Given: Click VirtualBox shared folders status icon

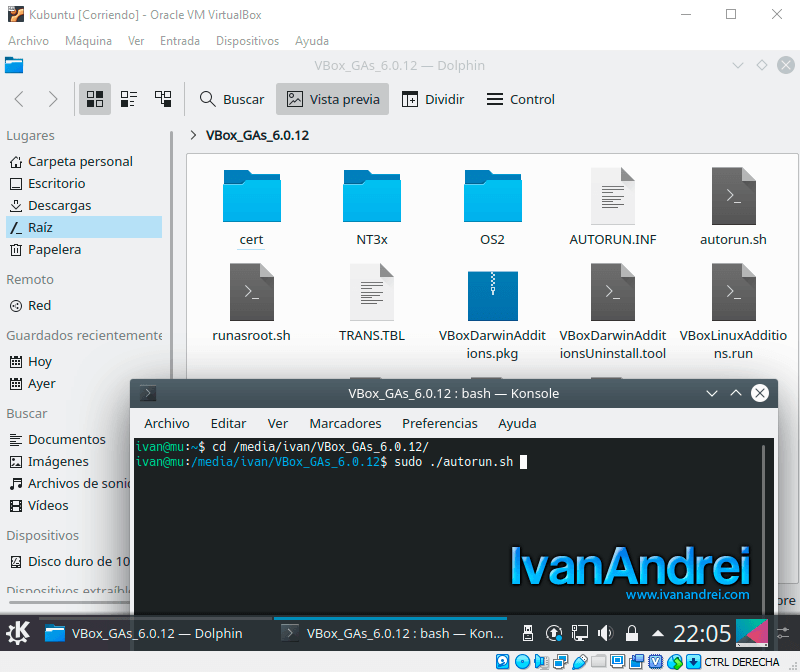Looking at the screenshot, I should pyautogui.click(x=598, y=662).
